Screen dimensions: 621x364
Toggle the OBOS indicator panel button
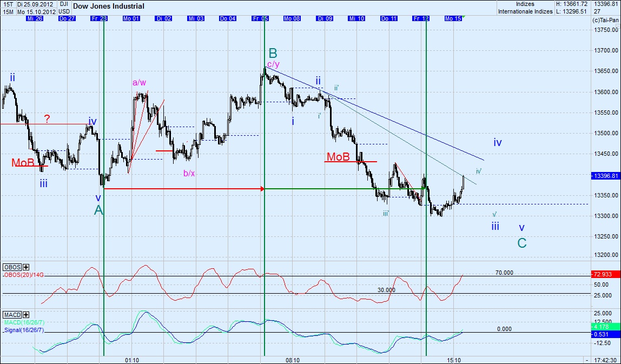[12, 267]
